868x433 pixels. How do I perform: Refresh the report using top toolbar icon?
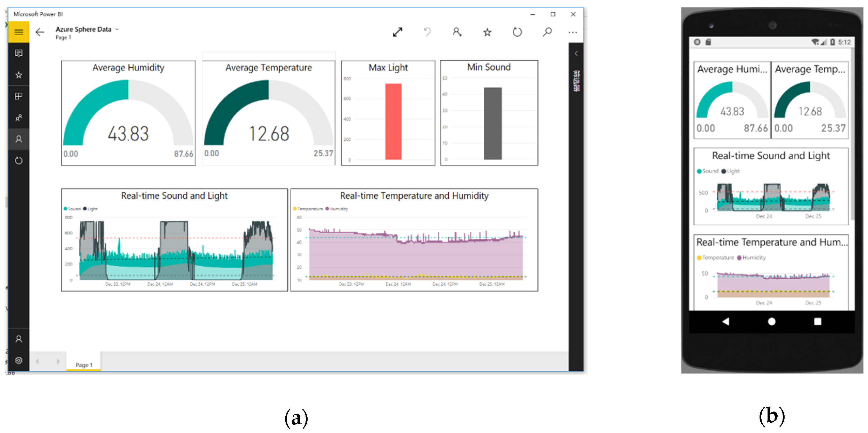point(517,32)
